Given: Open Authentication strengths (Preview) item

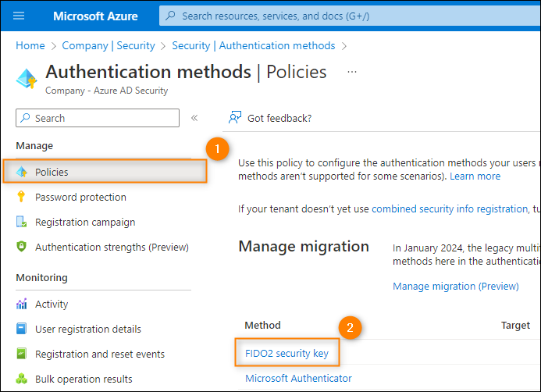Looking at the screenshot, I should (x=112, y=247).
